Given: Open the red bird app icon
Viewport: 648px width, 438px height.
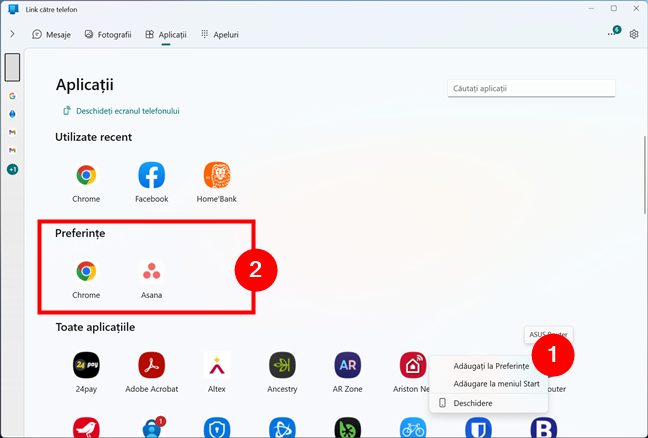Looking at the screenshot, I should (x=86, y=428).
